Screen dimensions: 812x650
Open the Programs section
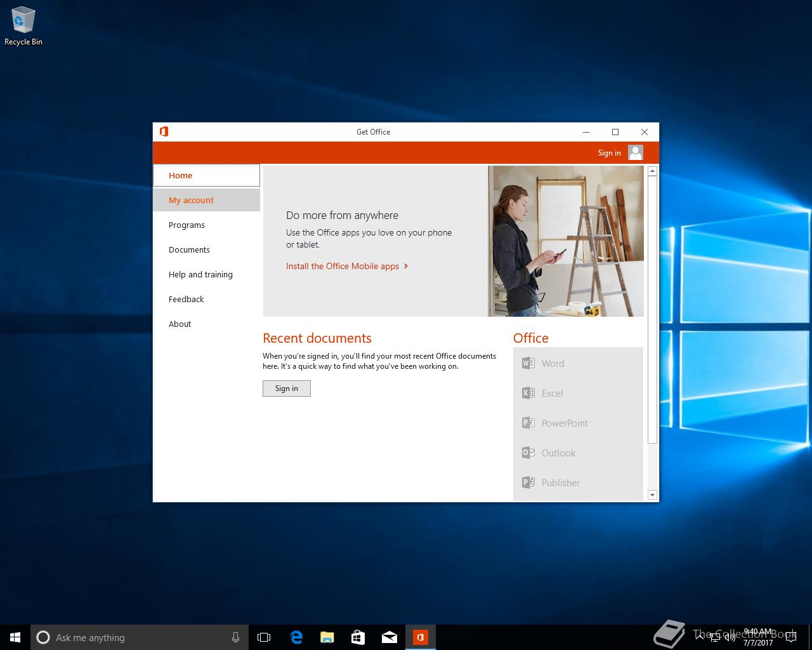(x=206, y=225)
